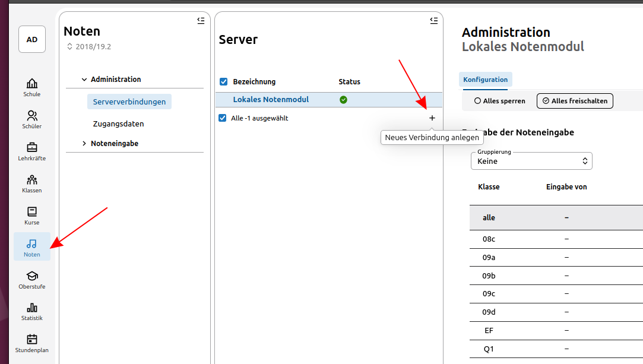This screenshot has height=364, width=643.
Task: Open the Gruppierung dropdown
Action: pos(531,161)
